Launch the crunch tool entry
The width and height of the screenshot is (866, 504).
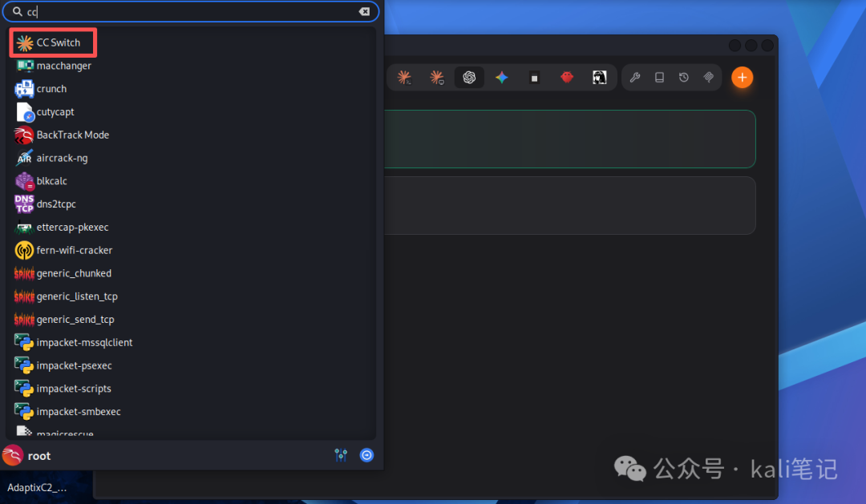coord(191,89)
